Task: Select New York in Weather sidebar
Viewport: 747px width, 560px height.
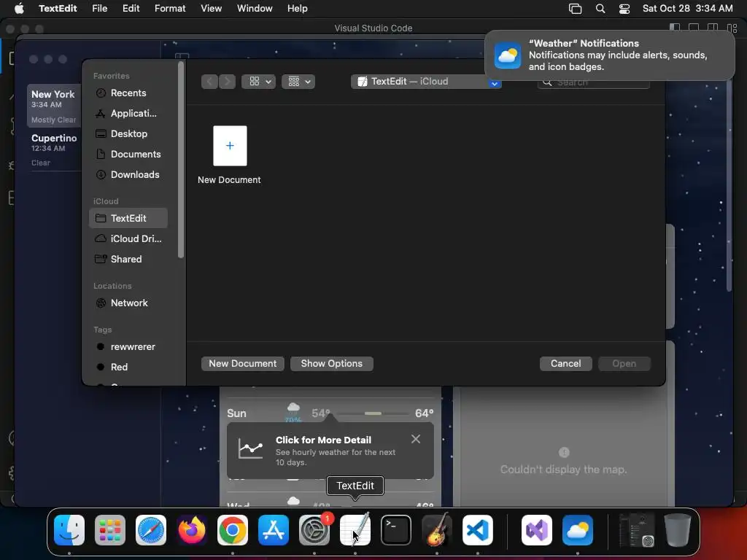Action: click(54, 106)
